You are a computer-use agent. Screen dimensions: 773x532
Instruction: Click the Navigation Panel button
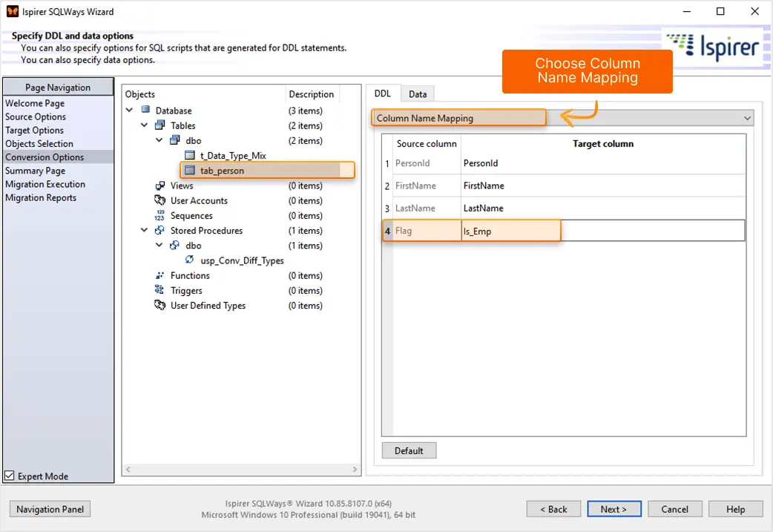pyautogui.click(x=50, y=509)
